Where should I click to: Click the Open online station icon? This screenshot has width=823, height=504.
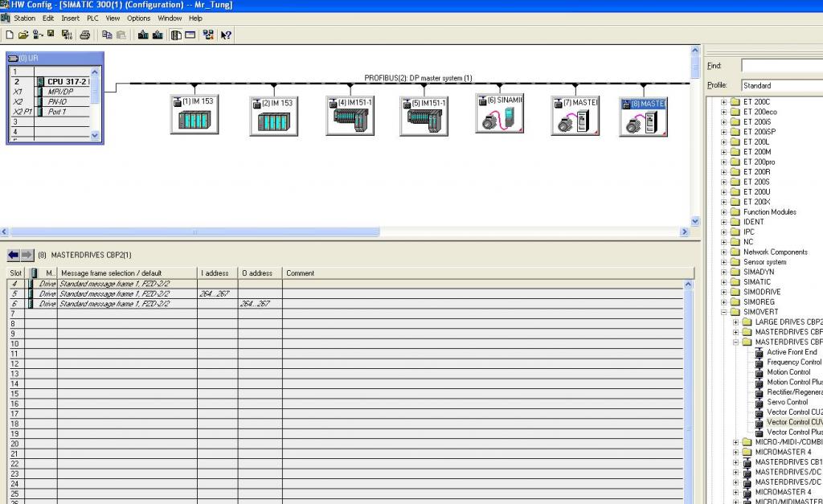coord(37,35)
